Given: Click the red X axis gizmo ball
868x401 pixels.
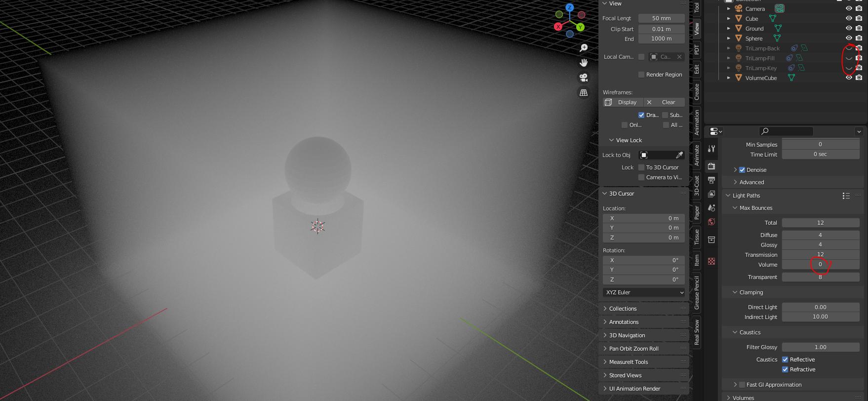Looking at the screenshot, I should click(558, 27).
